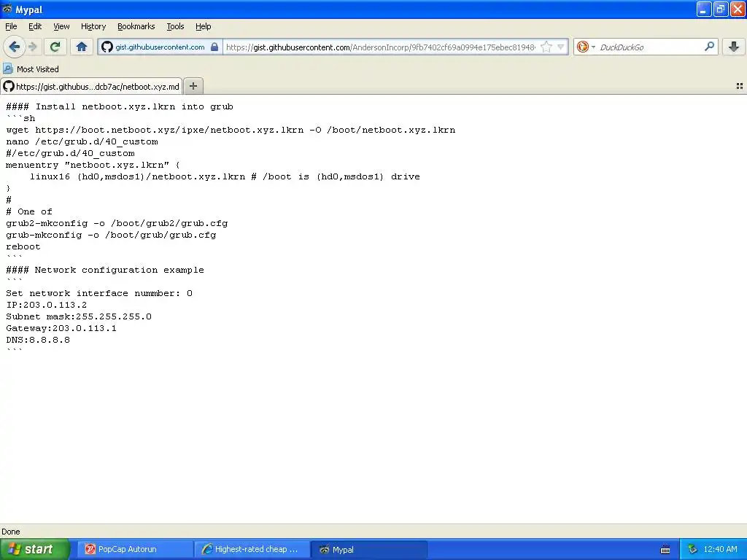Click the magnifying glass search button
This screenshot has width=747, height=560.
(x=709, y=46)
